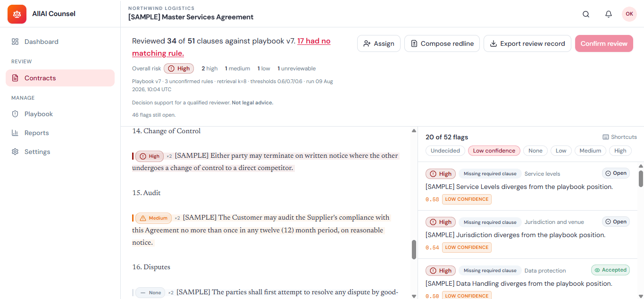This screenshot has width=644, height=299.
Task: Select Data Handling diverges flag text
Action: click(x=519, y=283)
